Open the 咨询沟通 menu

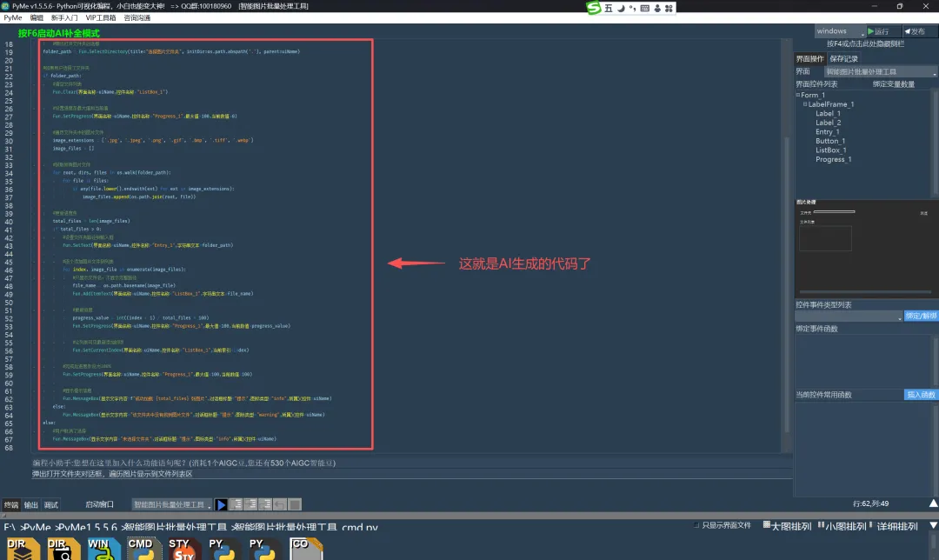point(137,18)
